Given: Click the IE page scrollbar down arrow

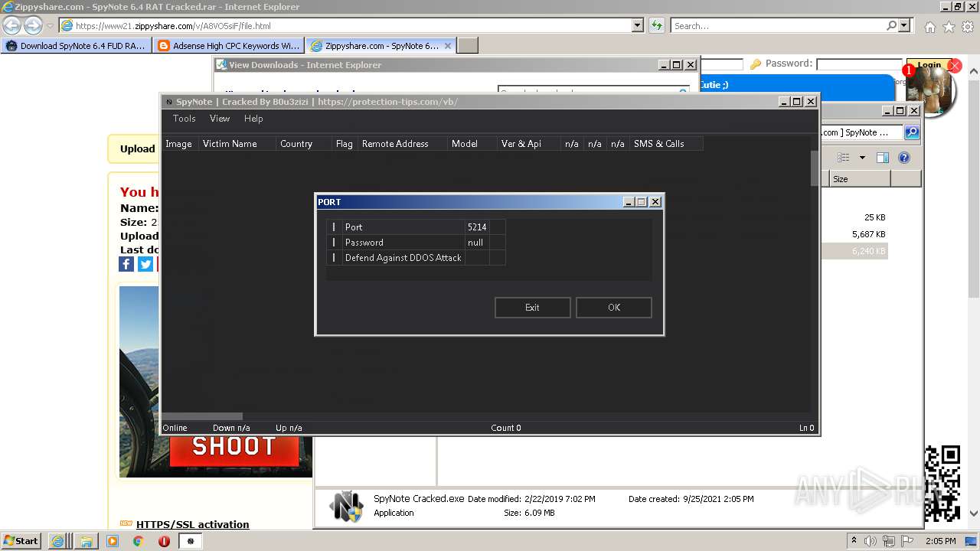Looking at the screenshot, I should (x=974, y=514).
